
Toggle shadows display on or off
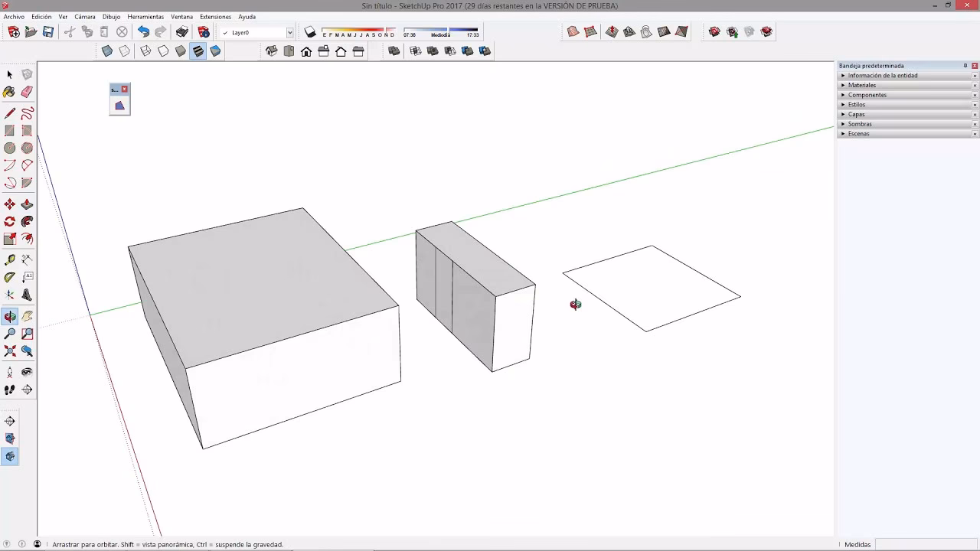(x=310, y=32)
